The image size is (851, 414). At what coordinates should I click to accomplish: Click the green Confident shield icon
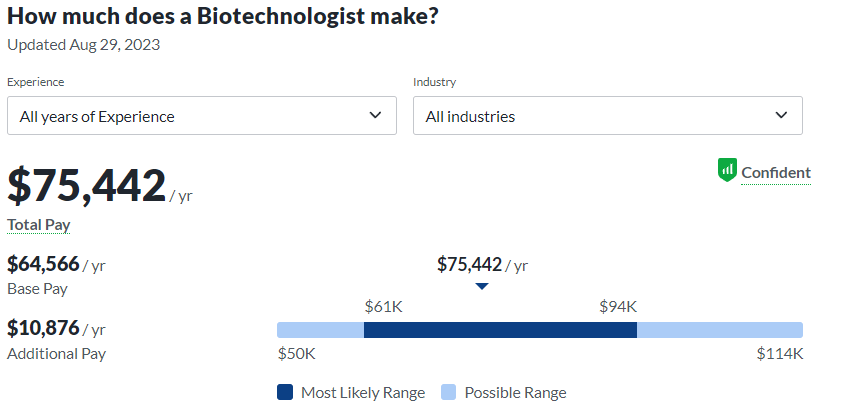(727, 171)
